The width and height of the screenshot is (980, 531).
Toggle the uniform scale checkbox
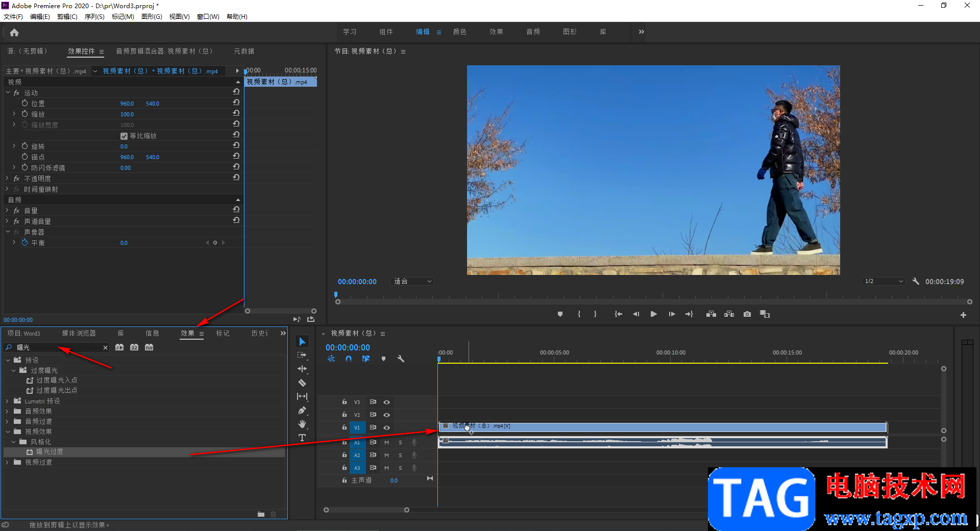124,136
